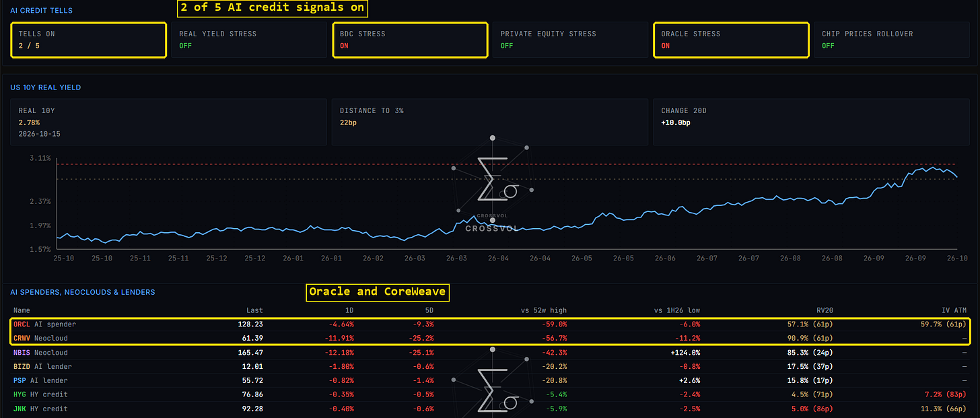Click PSP 1D change -0.82%

[341, 381]
